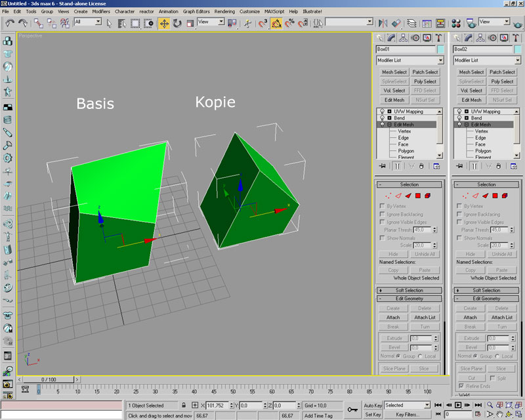Click the Undo arrow in main toolbar

click(x=9, y=23)
